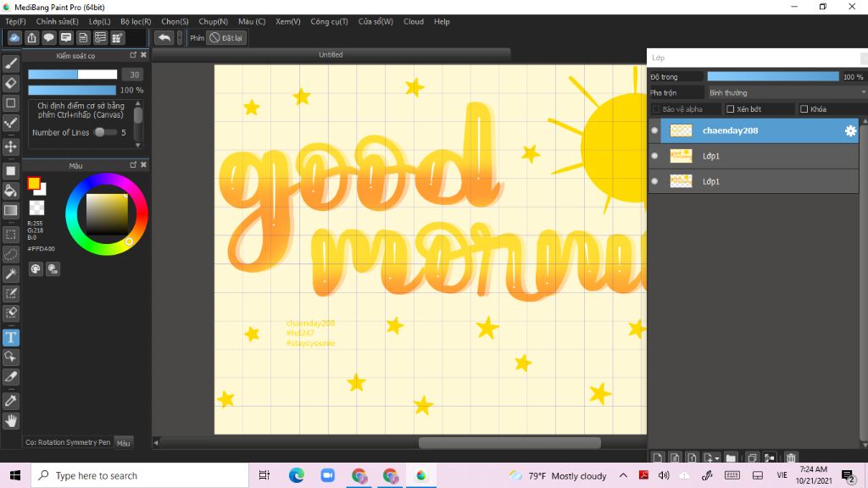This screenshot has width=868, height=488.
Task: Open the add layer dropdown arrow
Action: pyautogui.click(x=717, y=458)
